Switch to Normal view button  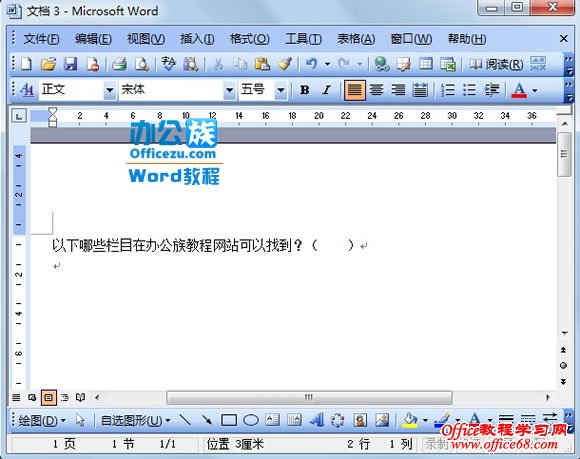pyautogui.click(x=16, y=398)
